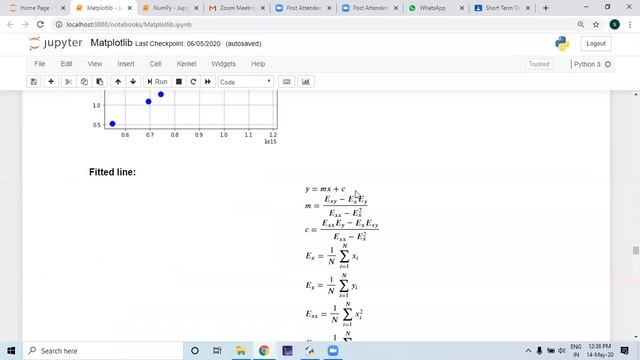
Task: Open the File menu
Action: 40,64
